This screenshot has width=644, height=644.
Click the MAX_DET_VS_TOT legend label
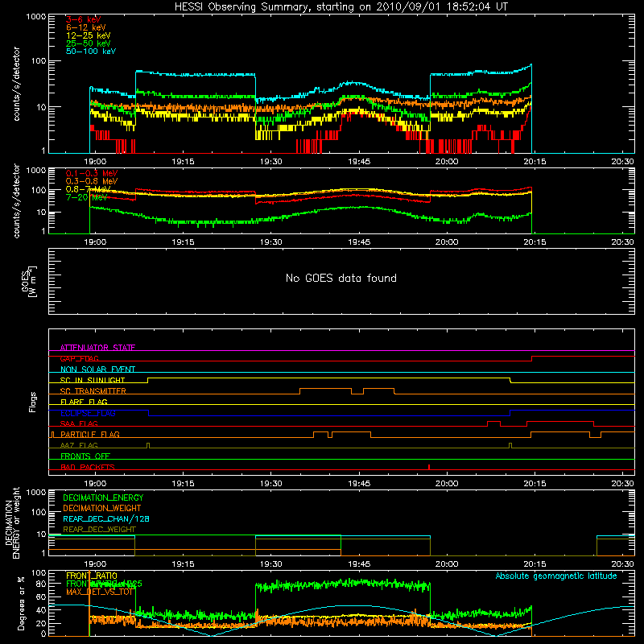point(100,592)
